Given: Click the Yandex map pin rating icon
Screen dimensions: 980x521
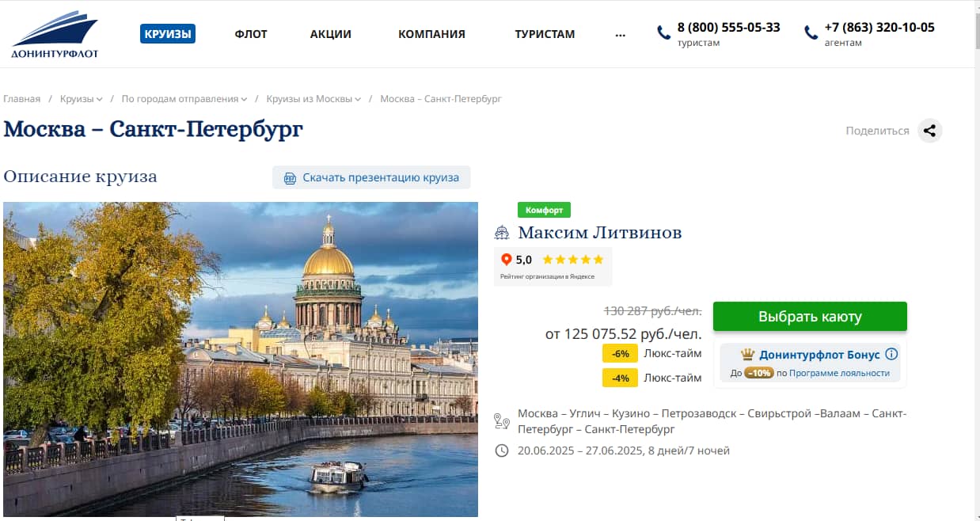Looking at the screenshot, I should click(507, 259).
